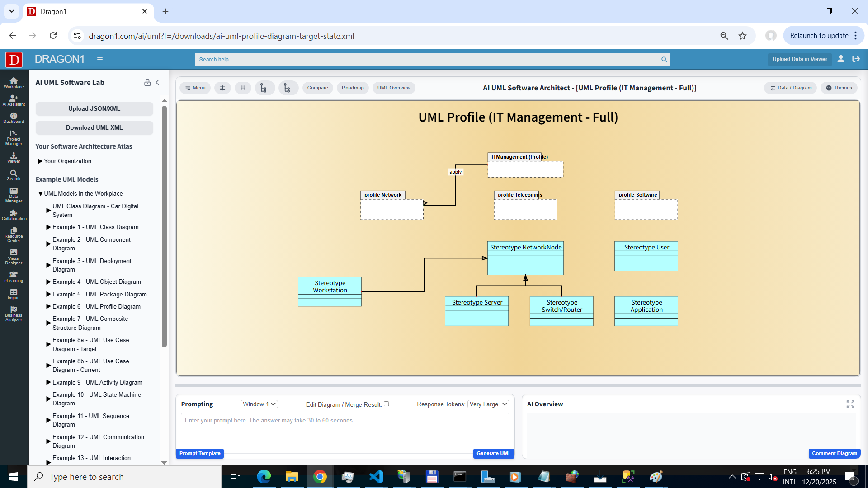Screen dimensions: 868x488
Task: Click the Themes button
Action: point(839,88)
